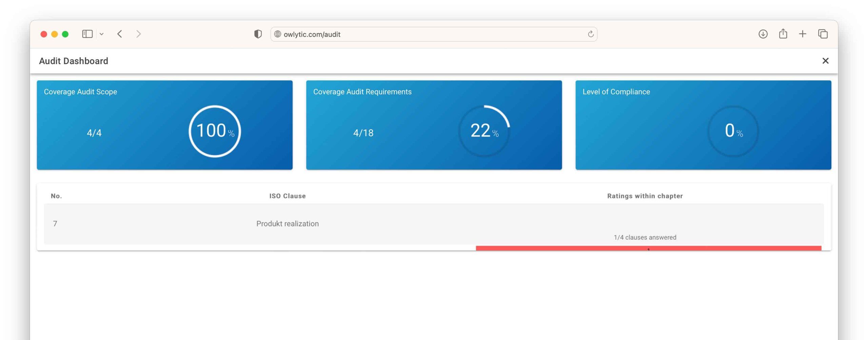
Task: Click the Ratings within chapter column header
Action: tap(645, 196)
